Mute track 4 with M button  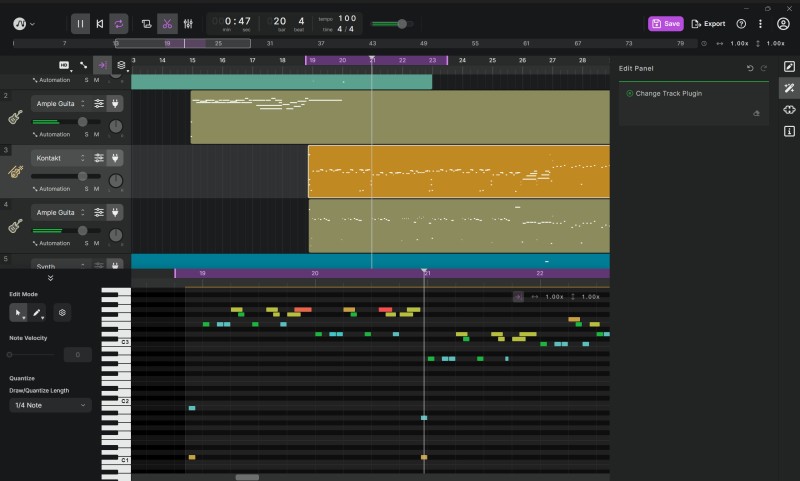(x=96, y=243)
